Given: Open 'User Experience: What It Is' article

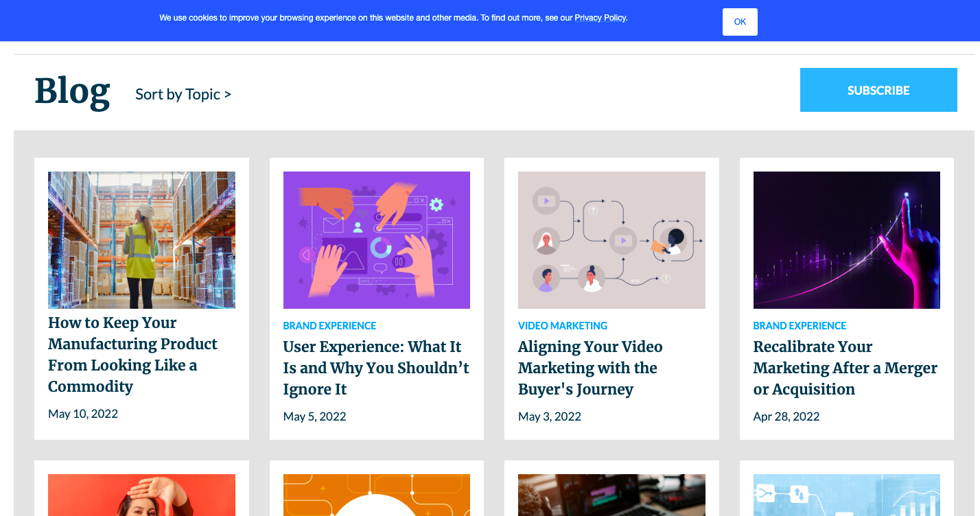Looking at the screenshot, I should [x=377, y=368].
